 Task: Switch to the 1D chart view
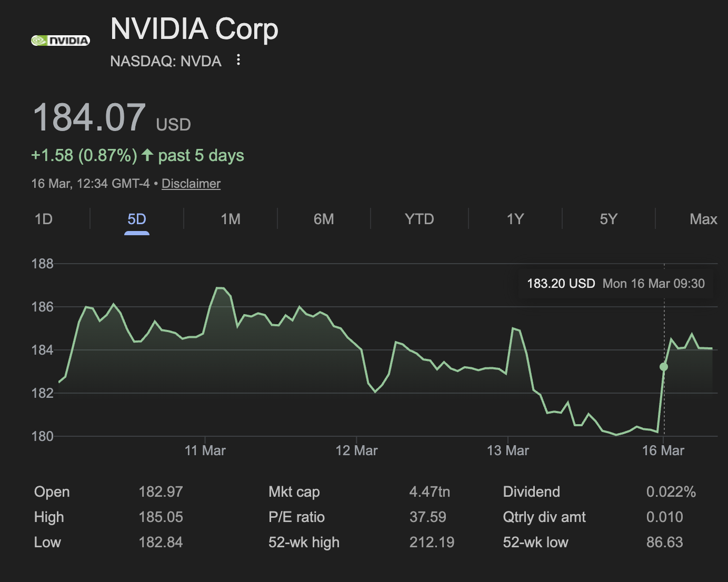coord(44,219)
